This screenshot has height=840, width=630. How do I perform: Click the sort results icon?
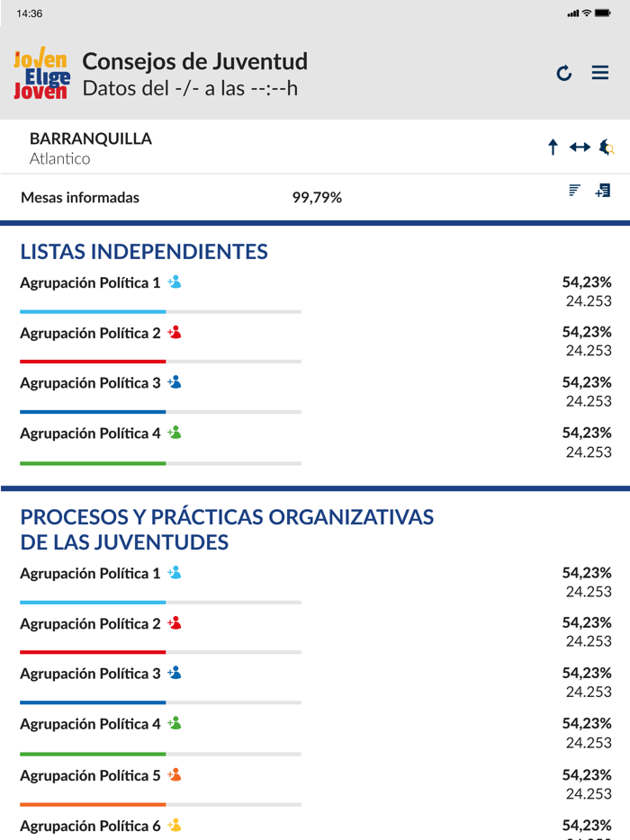(x=574, y=191)
